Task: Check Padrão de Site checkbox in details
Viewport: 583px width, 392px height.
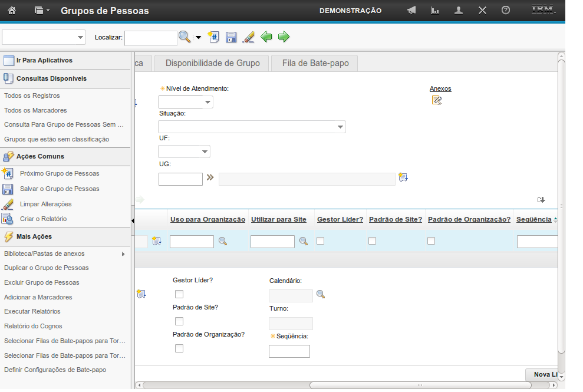Action: coord(179,321)
